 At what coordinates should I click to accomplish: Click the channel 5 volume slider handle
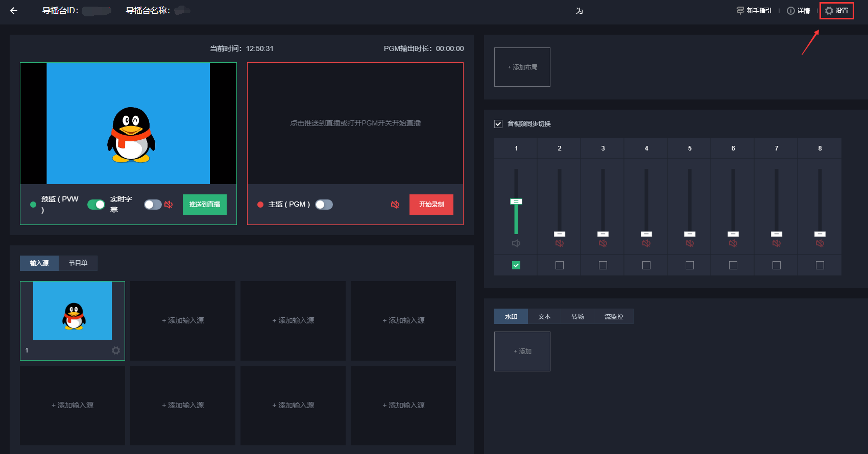[690, 234]
